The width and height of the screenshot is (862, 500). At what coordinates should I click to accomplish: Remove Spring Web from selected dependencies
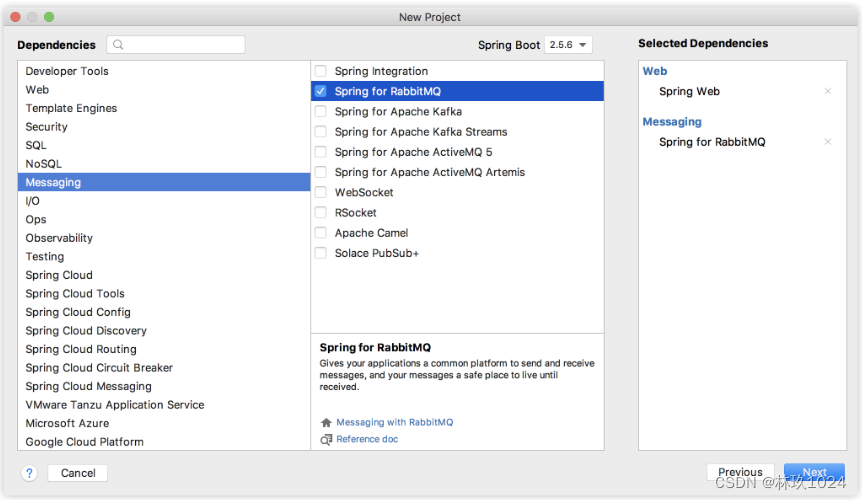pyautogui.click(x=827, y=91)
